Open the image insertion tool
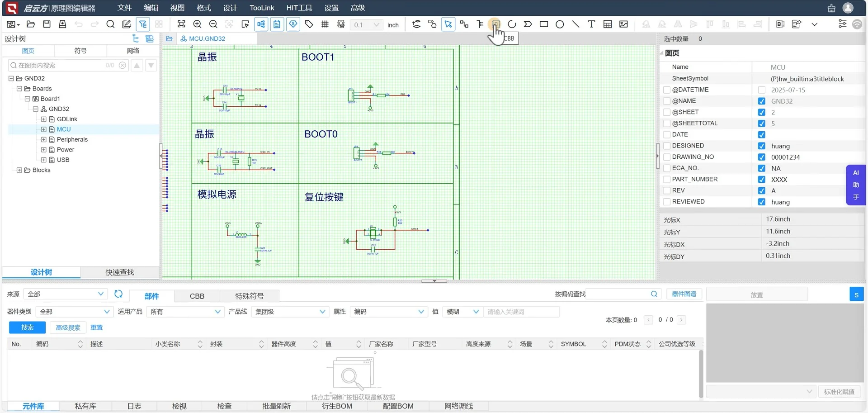Image resolution: width=868 pixels, height=413 pixels. tap(623, 24)
